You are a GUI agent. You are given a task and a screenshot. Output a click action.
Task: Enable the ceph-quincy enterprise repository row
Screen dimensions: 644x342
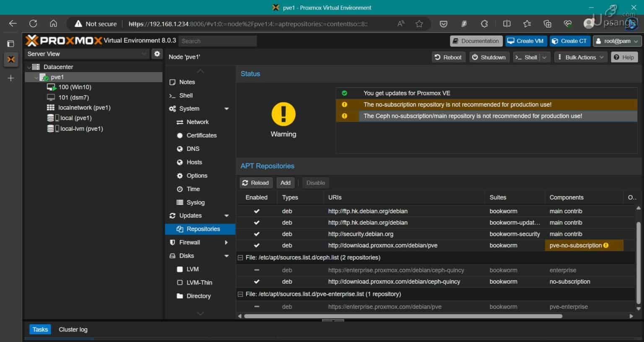[257, 270]
